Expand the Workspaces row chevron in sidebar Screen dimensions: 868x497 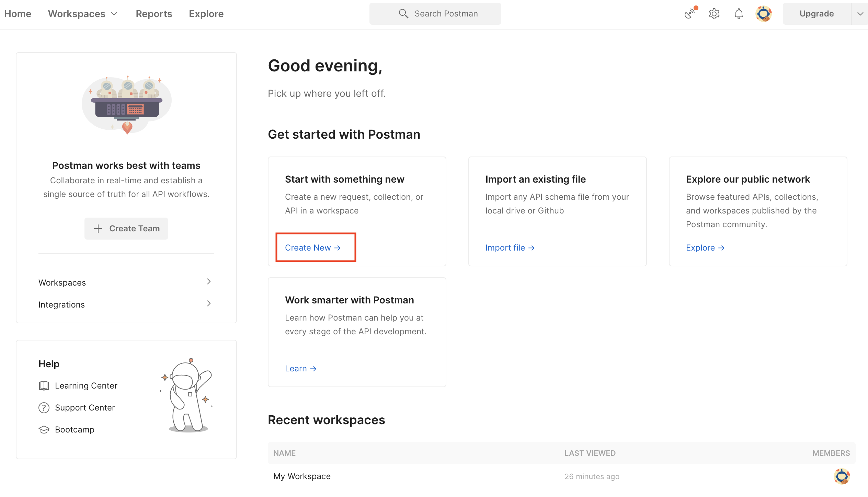point(209,281)
